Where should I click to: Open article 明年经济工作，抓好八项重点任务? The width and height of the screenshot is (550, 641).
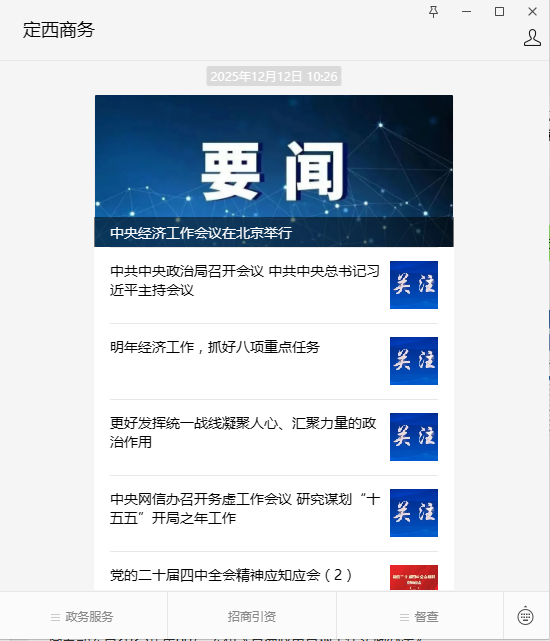274,361
